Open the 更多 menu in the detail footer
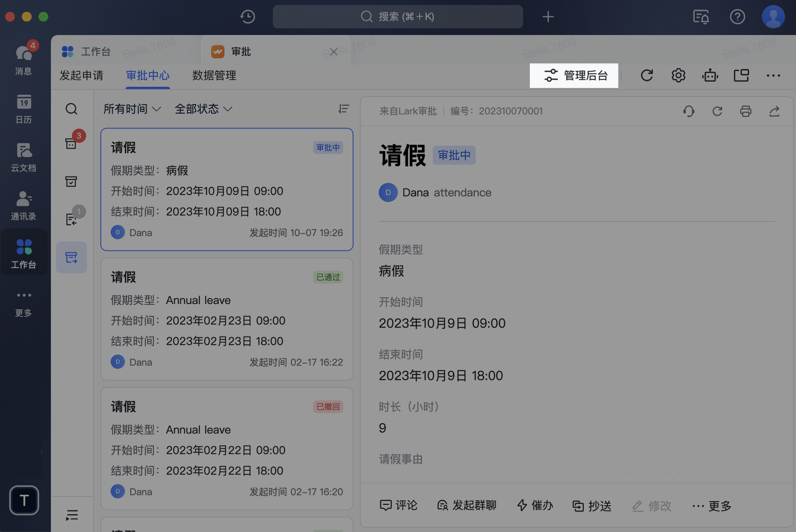This screenshot has height=532, width=796. coord(712,506)
